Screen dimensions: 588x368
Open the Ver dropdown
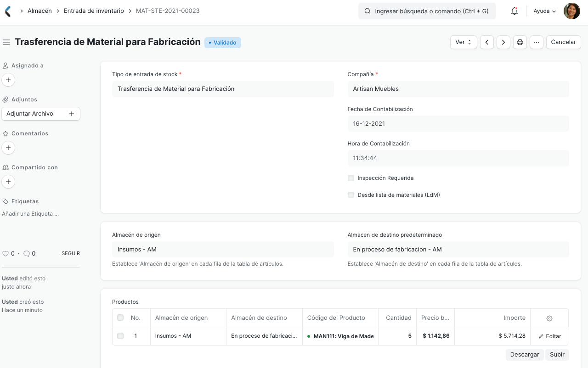pos(464,42)
